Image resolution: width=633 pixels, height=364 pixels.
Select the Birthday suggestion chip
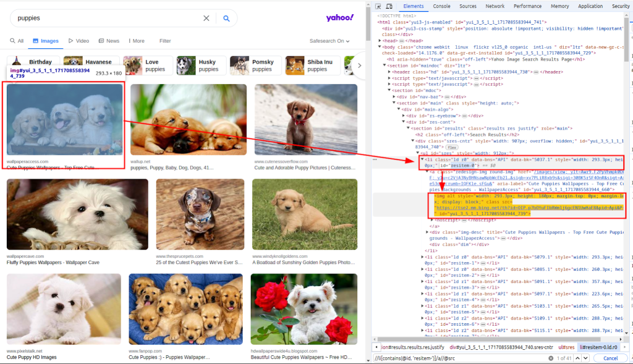(33, 61)
